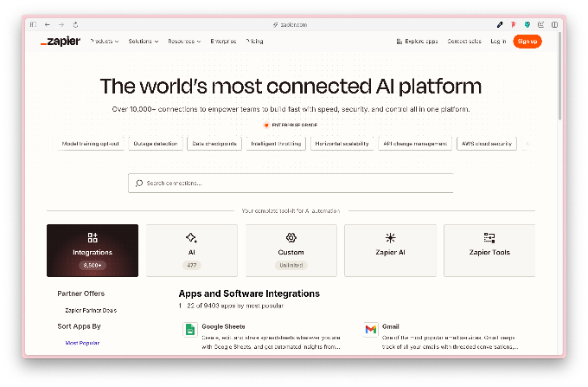Click the page vertical scrollbar
The width and height of the screenshot is (588, 387).
559,76
